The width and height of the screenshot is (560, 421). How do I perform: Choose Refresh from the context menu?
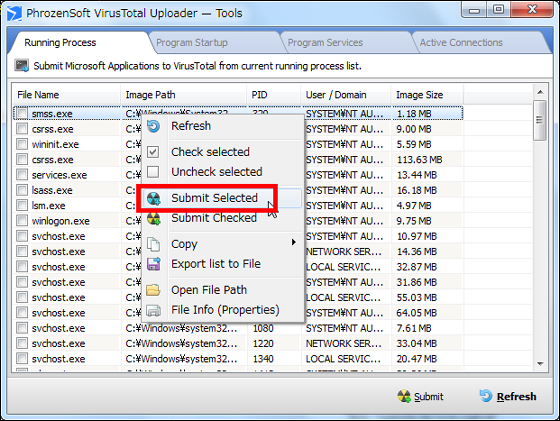tap(223, 126)
